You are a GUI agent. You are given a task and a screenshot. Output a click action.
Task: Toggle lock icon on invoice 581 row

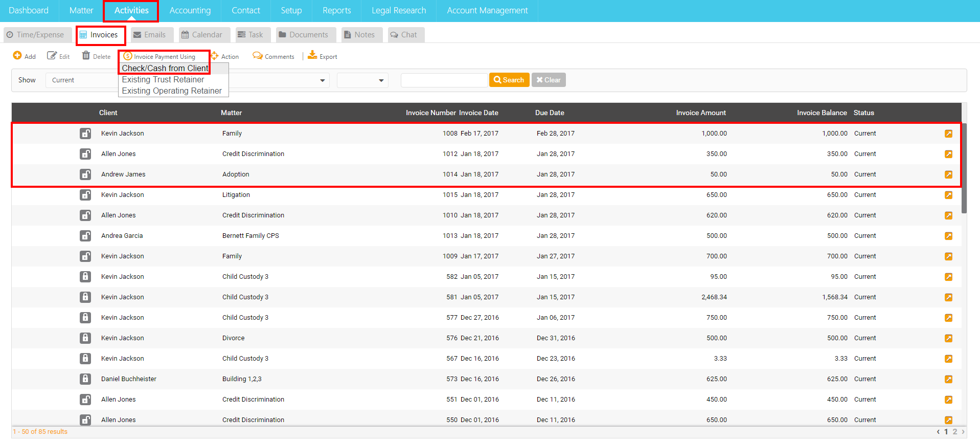coord(85,297)
